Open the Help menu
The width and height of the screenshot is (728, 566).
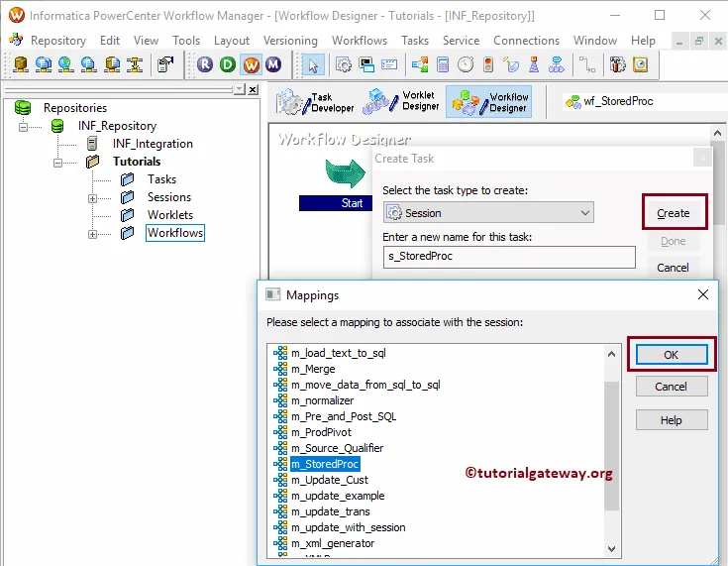[x=643, y=41]
